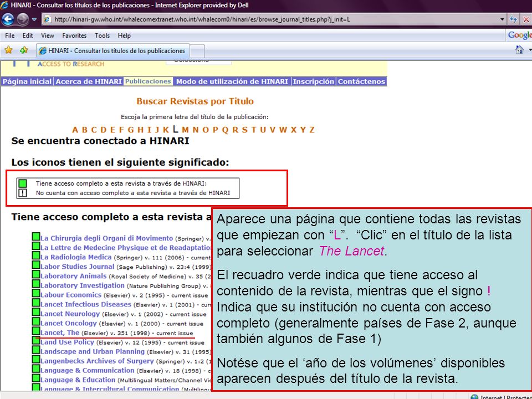Open Acerca de HINARI nav item
The width and height of the screenshot is (532, 399).
[89, 81]
